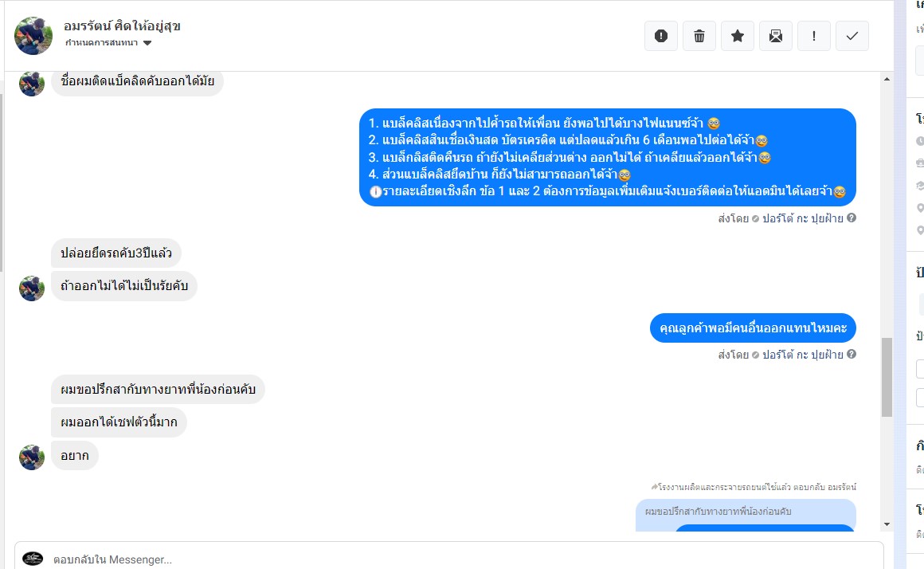Click quoted reply ผมขอปรึกสากับทางยาทพี่น้องก่อนคับ
This screenshot has height=569, width=924.
(x=718, y=511)
